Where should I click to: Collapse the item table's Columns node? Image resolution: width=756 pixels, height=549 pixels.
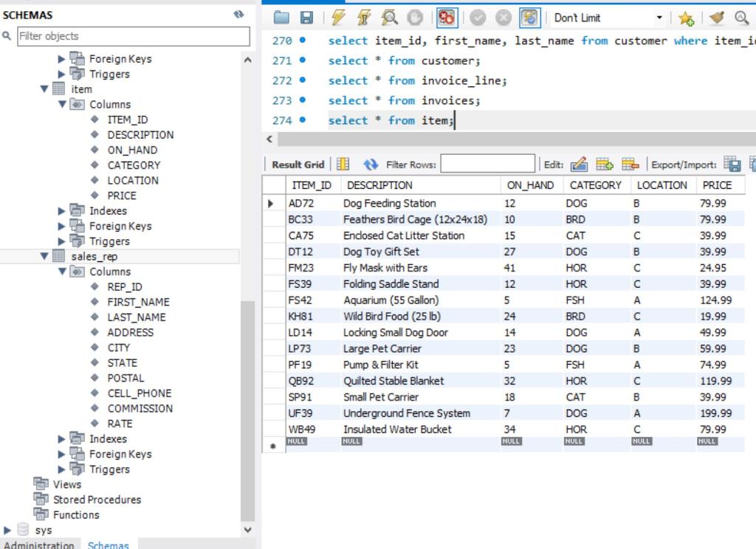62,104
